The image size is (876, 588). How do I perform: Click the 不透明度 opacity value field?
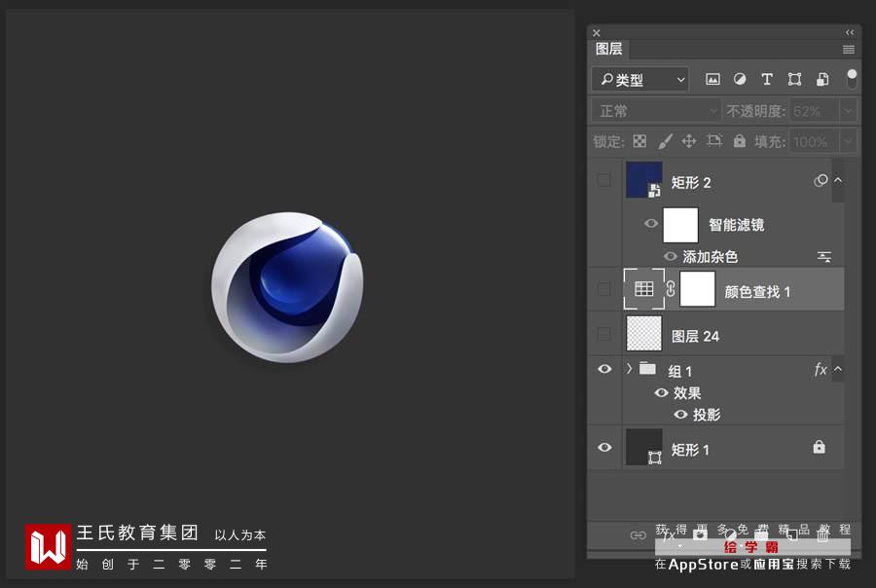pyautogui.click(x=814, y=111)
